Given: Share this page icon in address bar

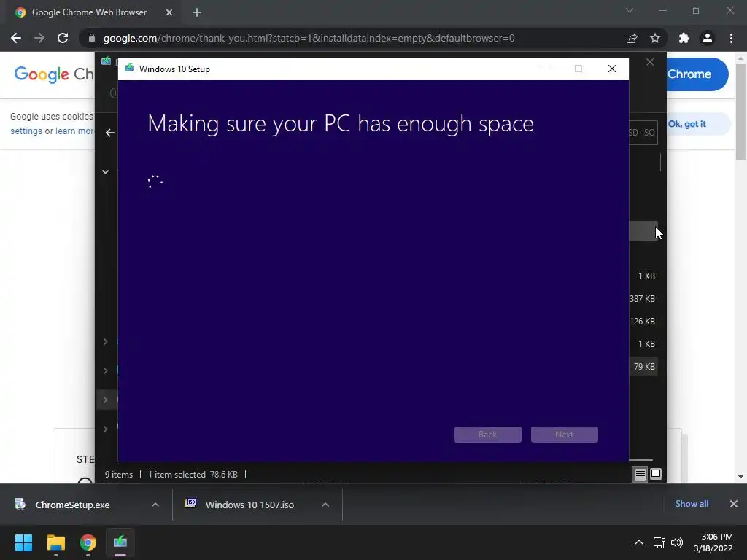Looking at the screenshot, I should (631, 38).
